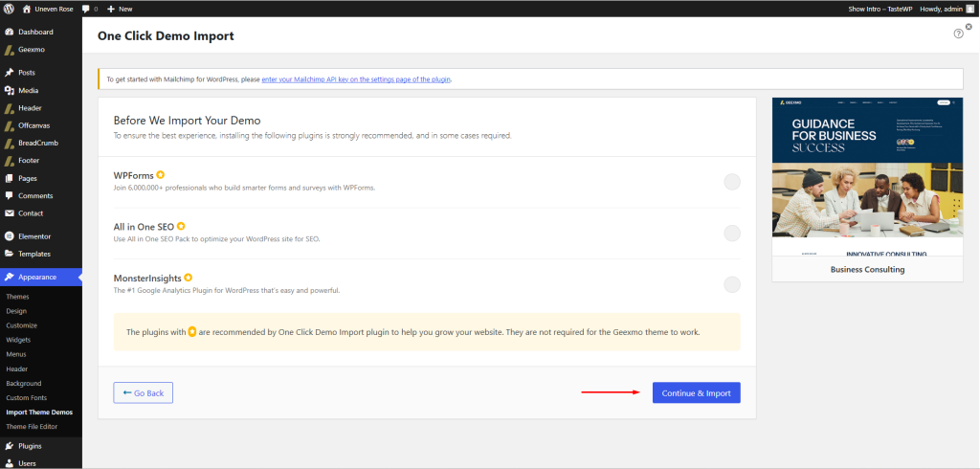
Task: Toggle the All in One SEO plugin
Action: [x=731, y=233]
